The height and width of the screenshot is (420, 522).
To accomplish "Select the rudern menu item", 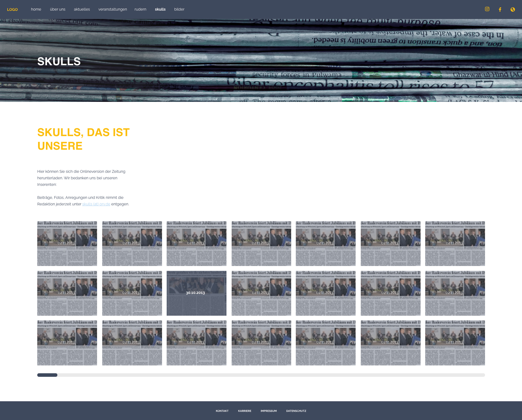I will pyautogui.click(x=140, y=9).
